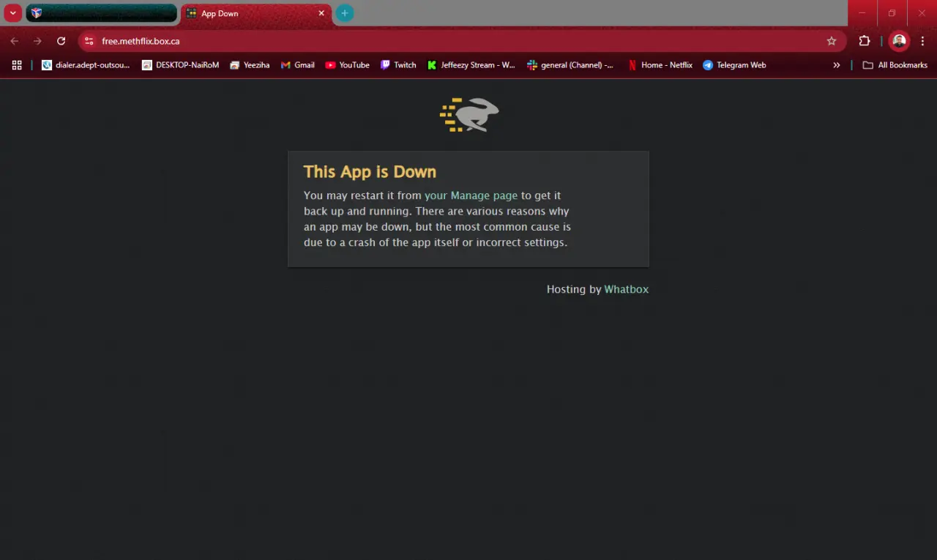This screenshot has width=937, height=560.
Task: Click the Whatbox rabbit logo
Action: pos(469,114)
